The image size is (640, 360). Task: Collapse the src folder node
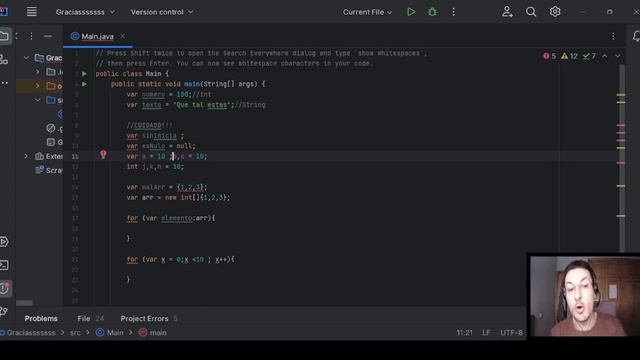(38, 100)
